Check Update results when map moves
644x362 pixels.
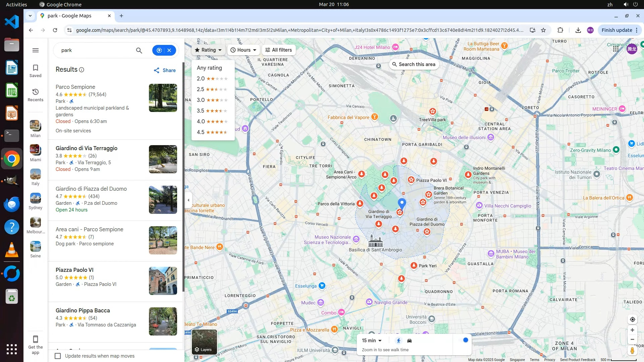pyautogui.click(x=58, y=356)
